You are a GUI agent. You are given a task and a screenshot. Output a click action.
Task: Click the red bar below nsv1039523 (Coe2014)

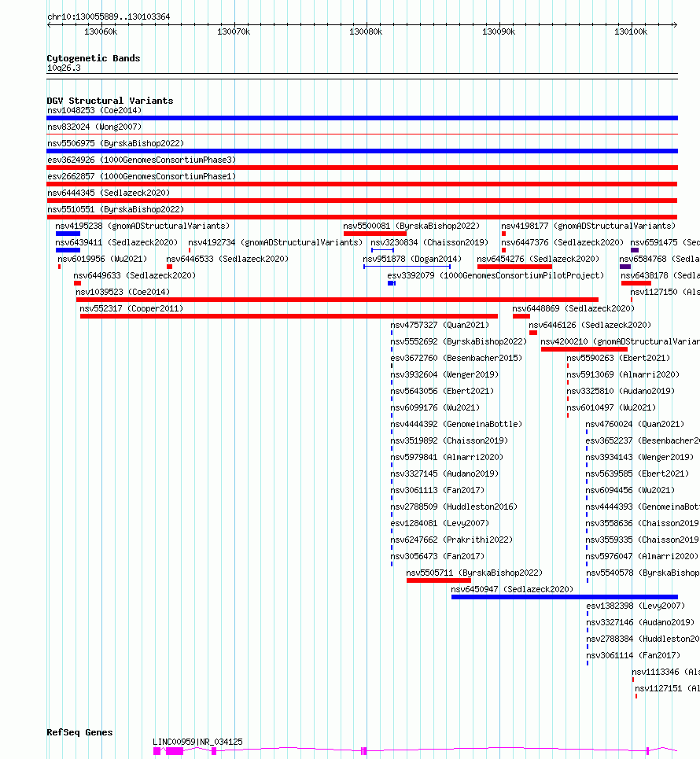[337, 300]
